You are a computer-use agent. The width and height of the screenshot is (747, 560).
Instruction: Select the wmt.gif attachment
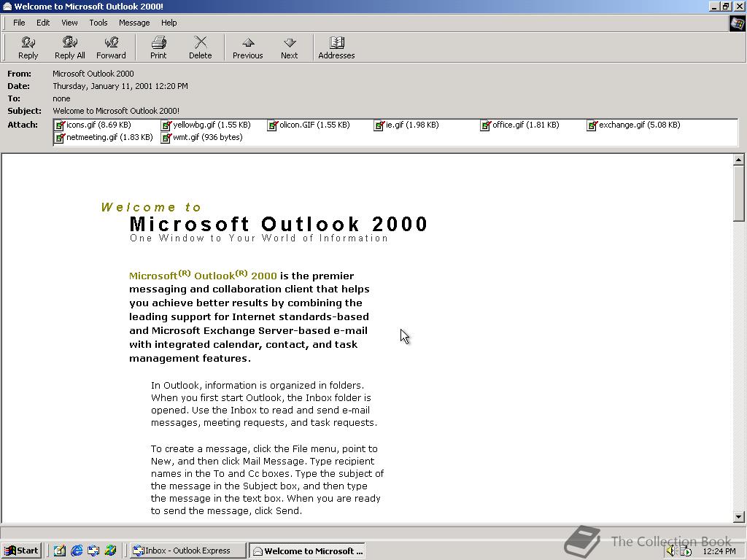[202, 137]
